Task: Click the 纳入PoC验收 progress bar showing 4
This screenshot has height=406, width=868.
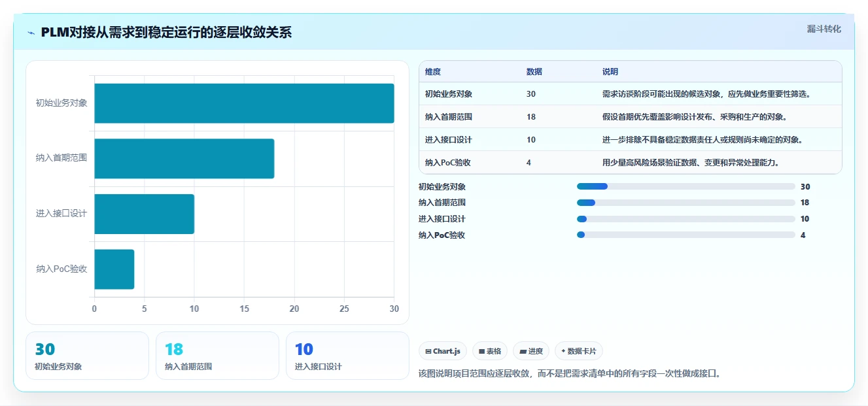Action: (x=686, y=235)
